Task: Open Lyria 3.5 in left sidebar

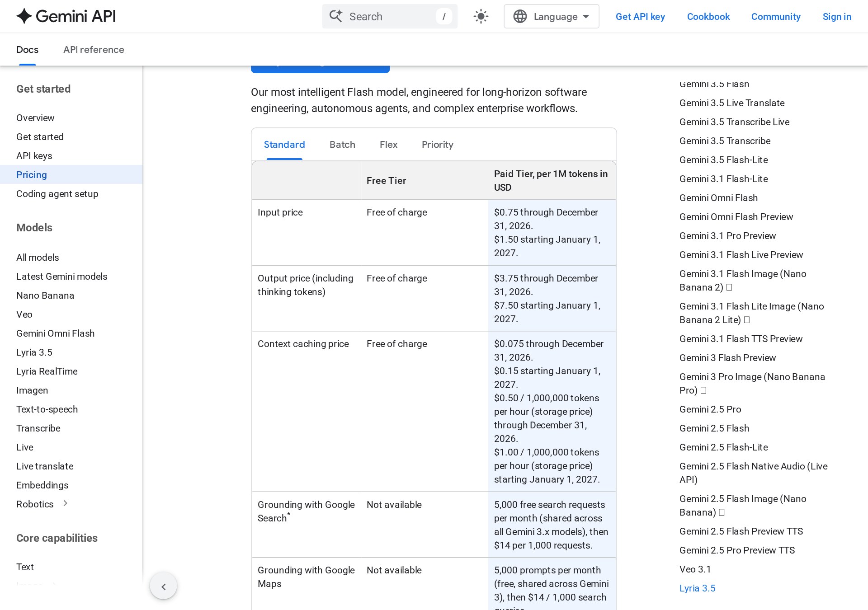Action: click(34, 352)
